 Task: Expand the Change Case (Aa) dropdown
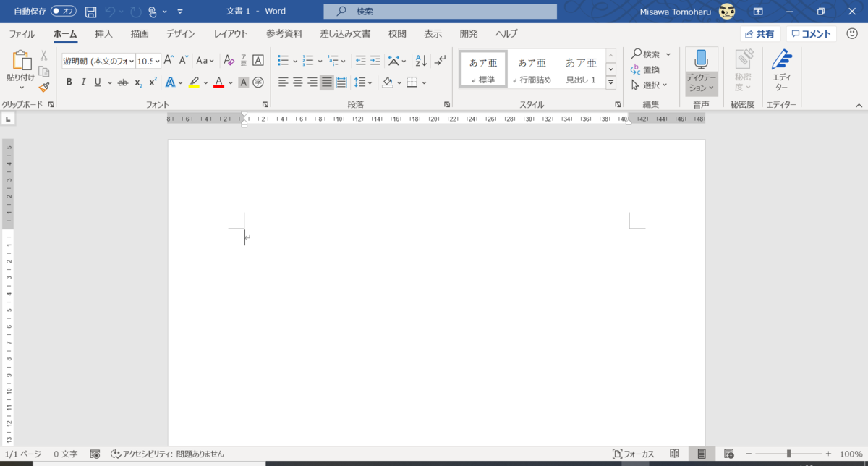click(x=213, y=61)
